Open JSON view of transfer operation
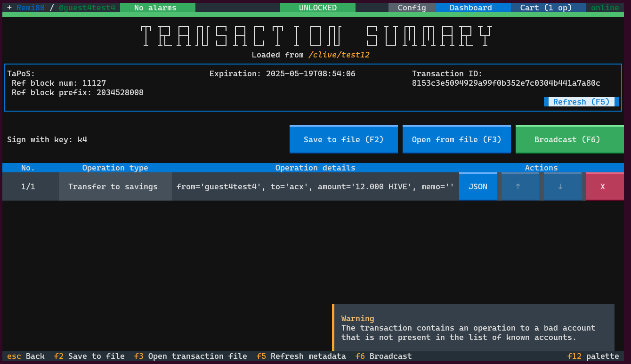Image resolution: width=631 pixels, height=364 pixels. click(478, 186)
